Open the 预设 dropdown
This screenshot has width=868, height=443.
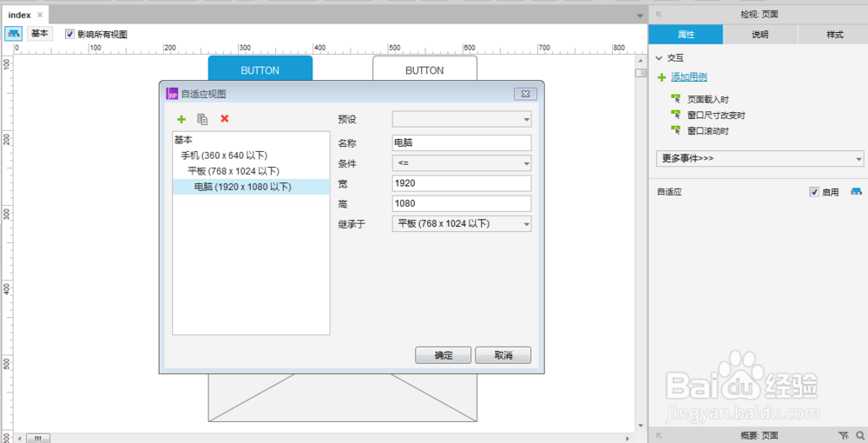[x=462, y=119]
